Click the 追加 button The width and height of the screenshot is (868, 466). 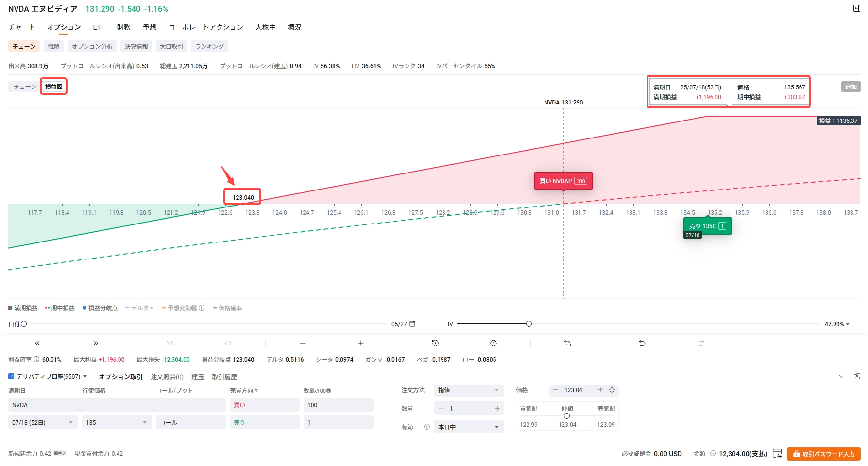coord(851,86)
